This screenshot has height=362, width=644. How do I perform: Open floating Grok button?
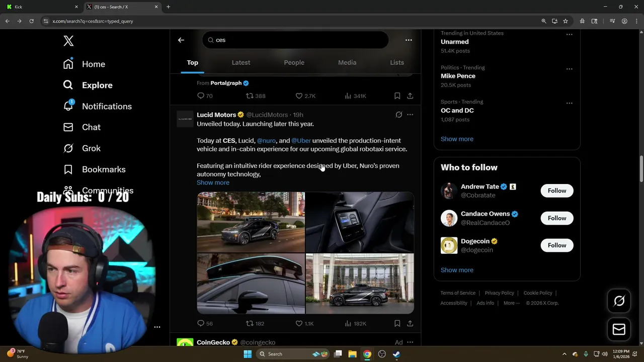(x=619, y=301)
